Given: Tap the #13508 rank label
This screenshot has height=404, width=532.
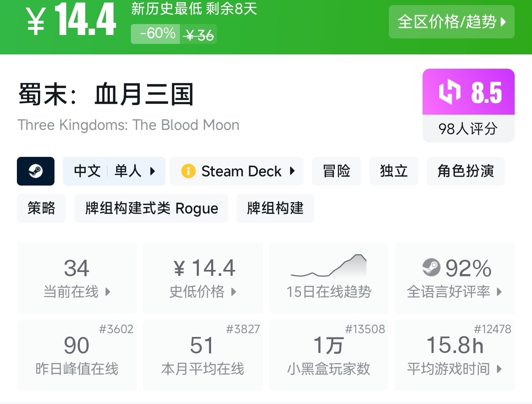Looking at the screenshot, I should point(365,329).
